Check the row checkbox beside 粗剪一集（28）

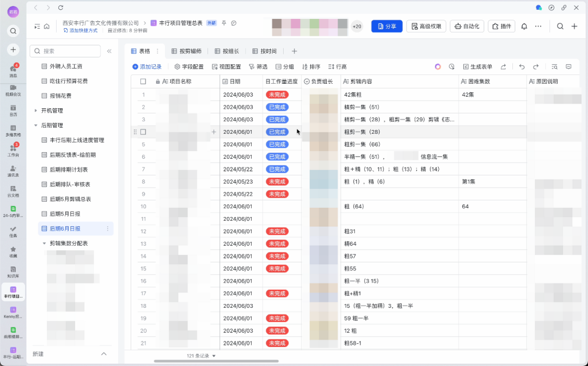click(x=143, y=132)
